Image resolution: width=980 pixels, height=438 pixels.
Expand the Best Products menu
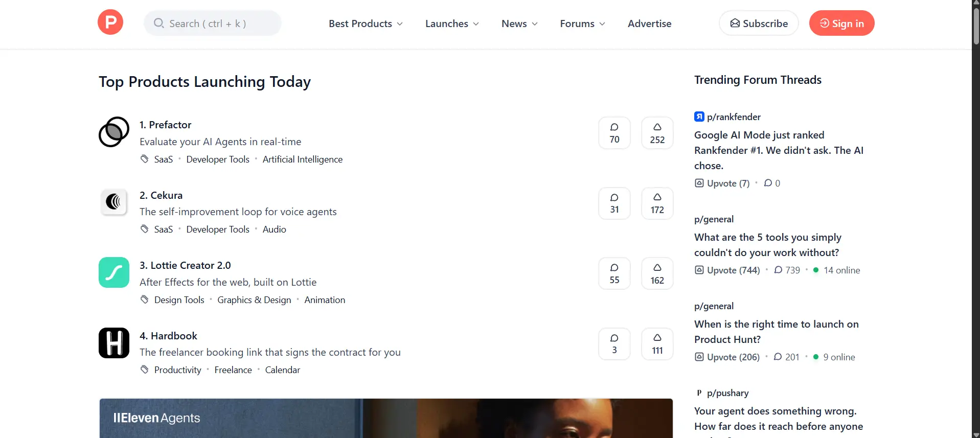[366, 24]
